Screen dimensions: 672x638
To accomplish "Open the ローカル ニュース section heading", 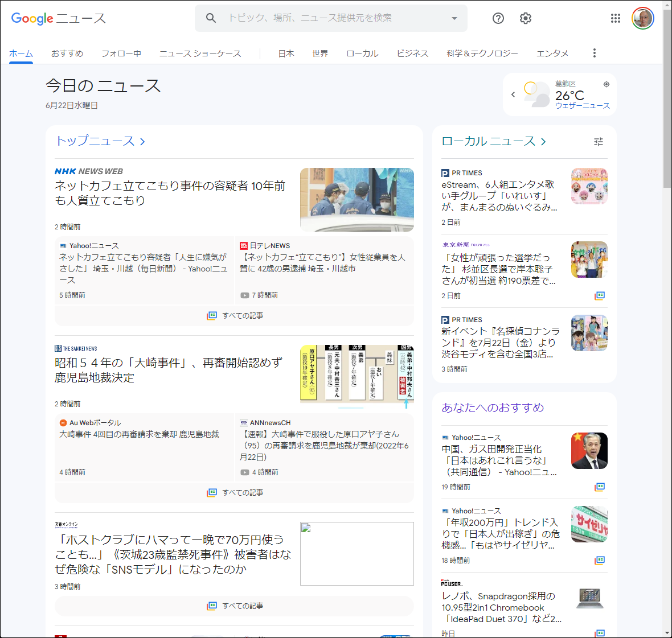I will coord(494,141).
